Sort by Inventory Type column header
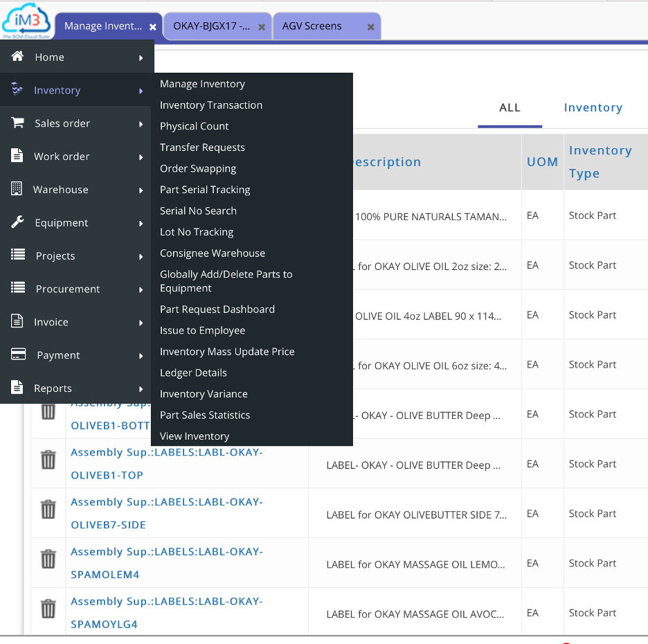 (x=600, y=162)
